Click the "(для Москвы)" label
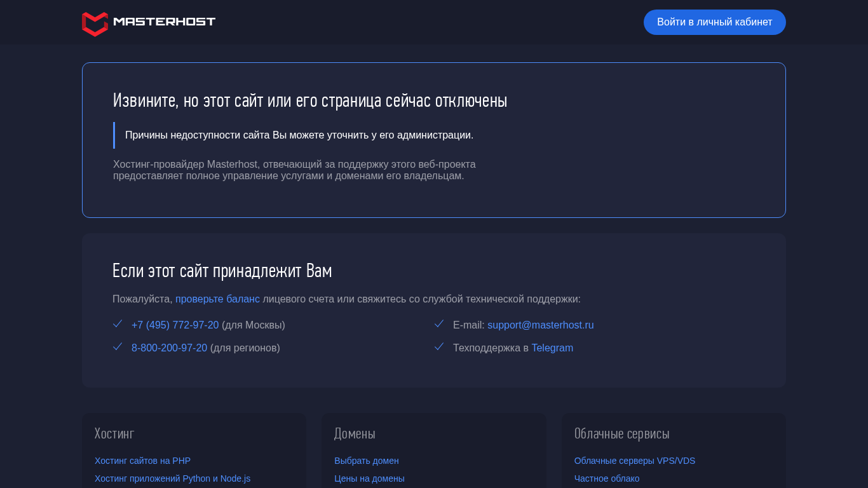Viewport: 868px width, 488px height. click(x=254, y=325)
